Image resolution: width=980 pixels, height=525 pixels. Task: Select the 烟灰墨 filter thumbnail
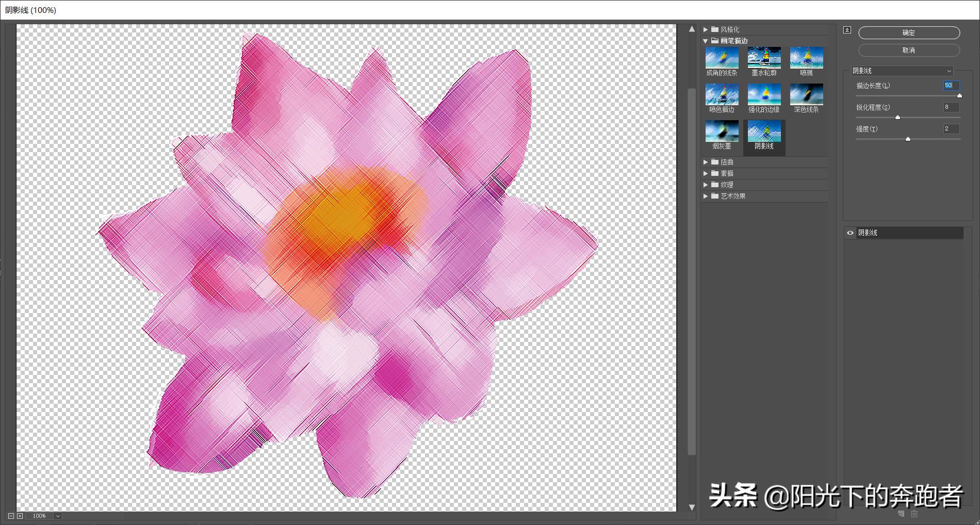[x=722, y=132]
